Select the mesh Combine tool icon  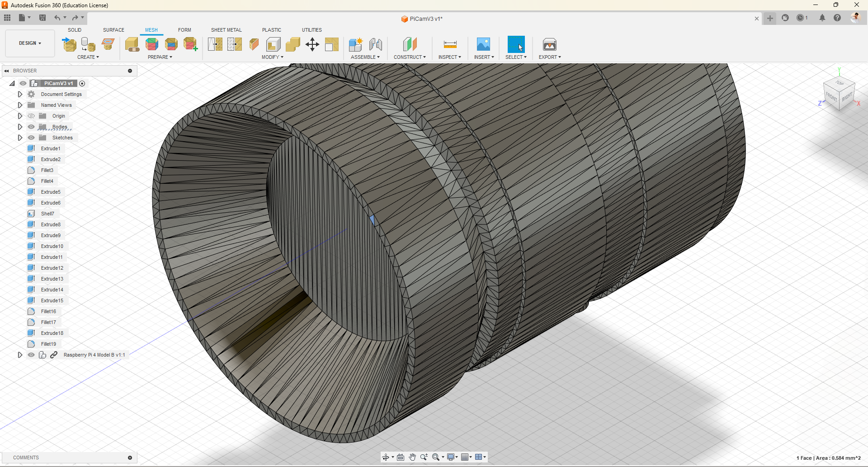(x=293, y=44)
